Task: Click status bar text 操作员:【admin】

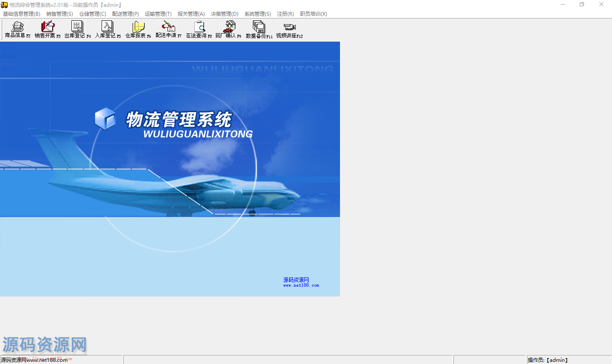Action: pyautogui.click(x=548, y=360)
